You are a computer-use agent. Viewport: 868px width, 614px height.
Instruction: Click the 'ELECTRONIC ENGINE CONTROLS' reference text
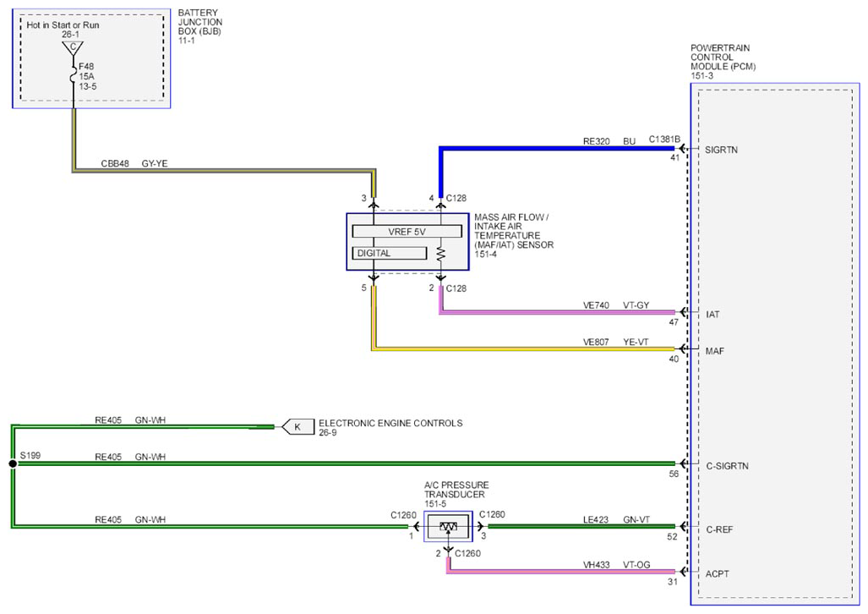pyautogui.click(x=390, y=423)
